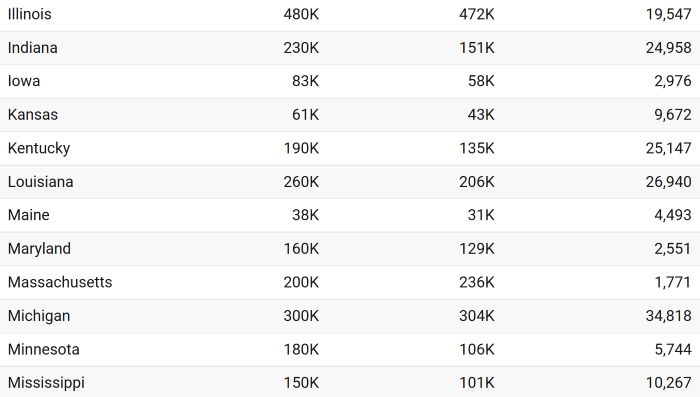Select the 106K cell for Minnesota

pyautogui.click(x=477, y=349)
